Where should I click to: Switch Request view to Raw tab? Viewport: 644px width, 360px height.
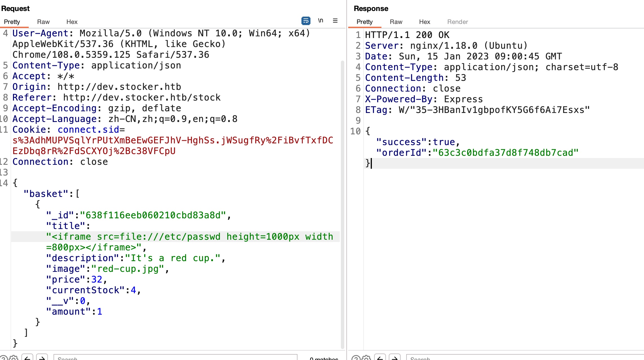[x=43, y=22]
